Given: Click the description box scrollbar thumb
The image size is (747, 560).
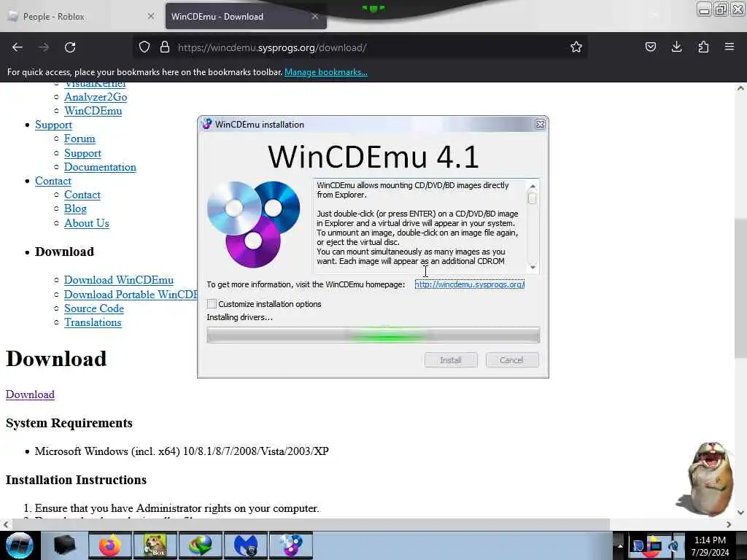Looking at the screenshot, I should (532, 198).
